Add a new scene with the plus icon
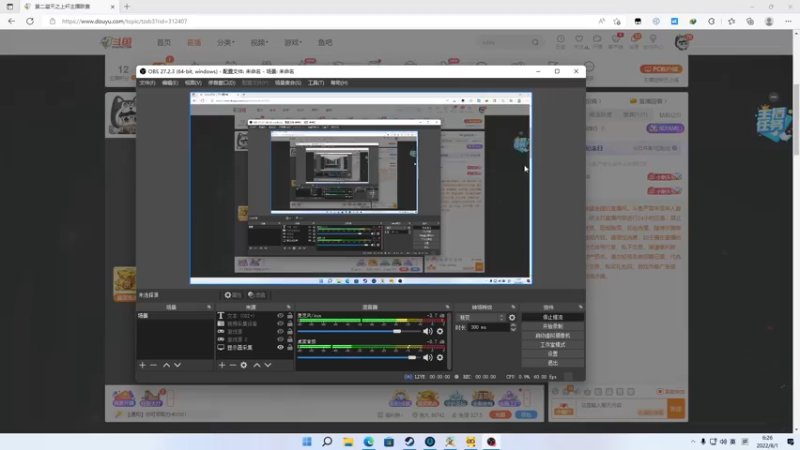Image resolution: width=800 pixels, height=450 pixels. (x=142, y=365)
